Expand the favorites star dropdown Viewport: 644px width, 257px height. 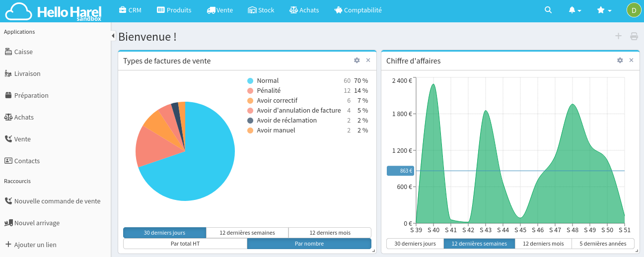[604, 10]
